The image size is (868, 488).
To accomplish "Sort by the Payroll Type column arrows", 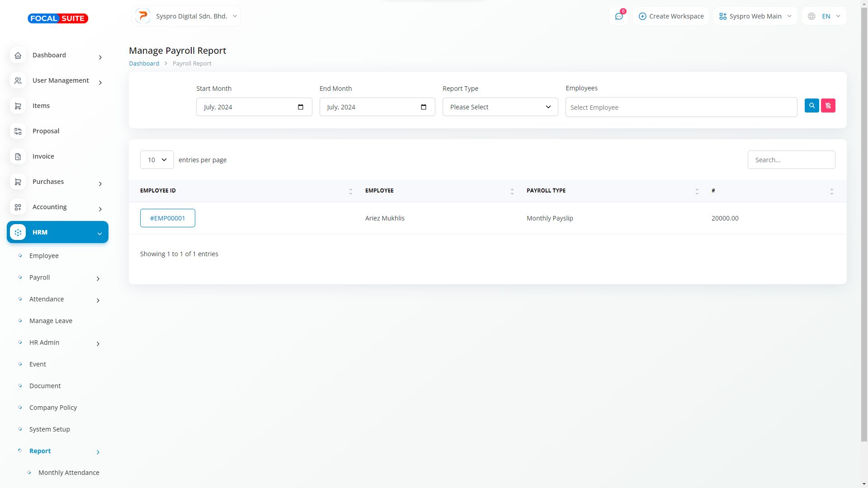I will coord(697,191).
